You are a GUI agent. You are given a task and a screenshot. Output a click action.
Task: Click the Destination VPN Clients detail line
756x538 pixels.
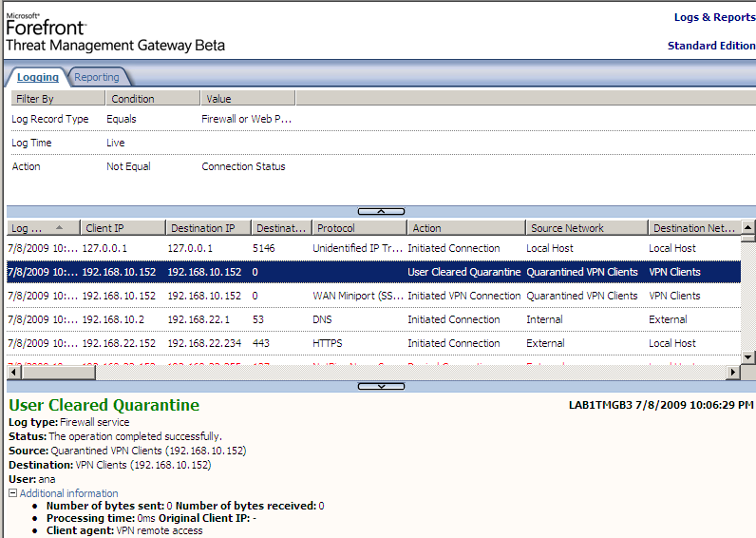click(110, 465)
